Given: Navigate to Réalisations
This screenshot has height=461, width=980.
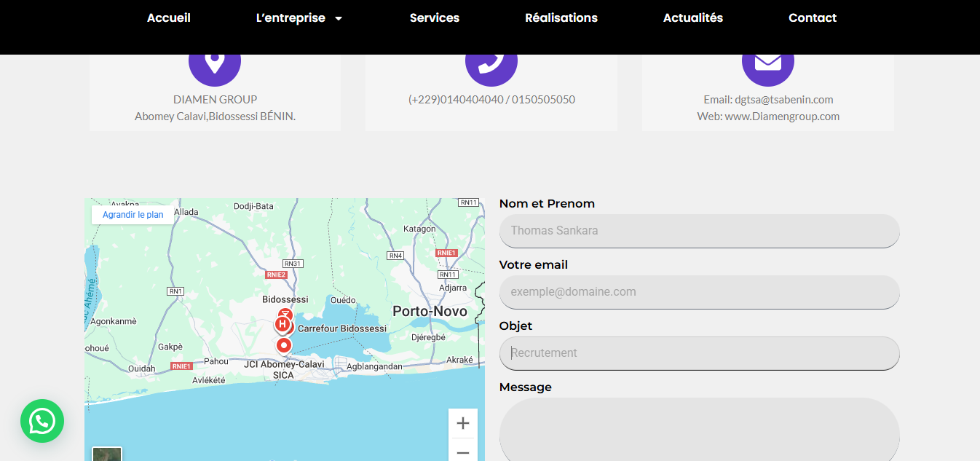Looking at the screenshot, I should pyautogui.click(x=561, y=18).
